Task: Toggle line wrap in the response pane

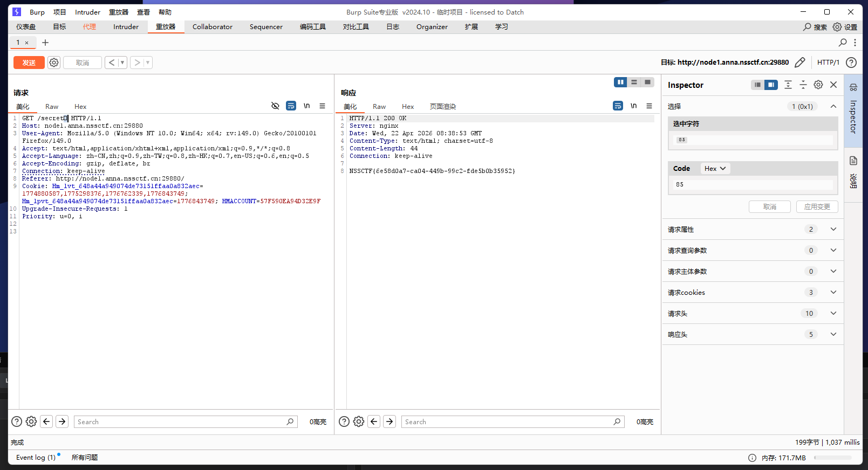Action: click(x=618, y=106)
